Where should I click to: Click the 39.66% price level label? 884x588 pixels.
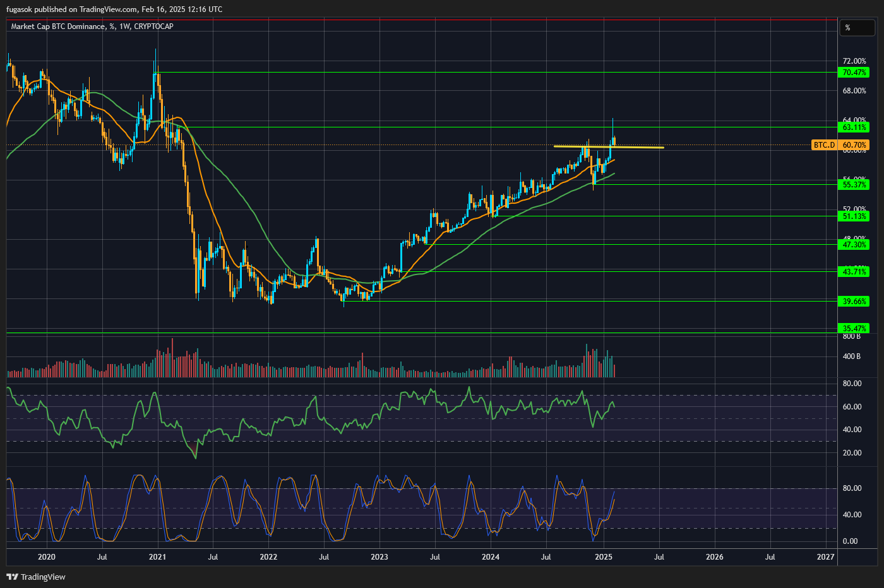click(x=854, y=302)
